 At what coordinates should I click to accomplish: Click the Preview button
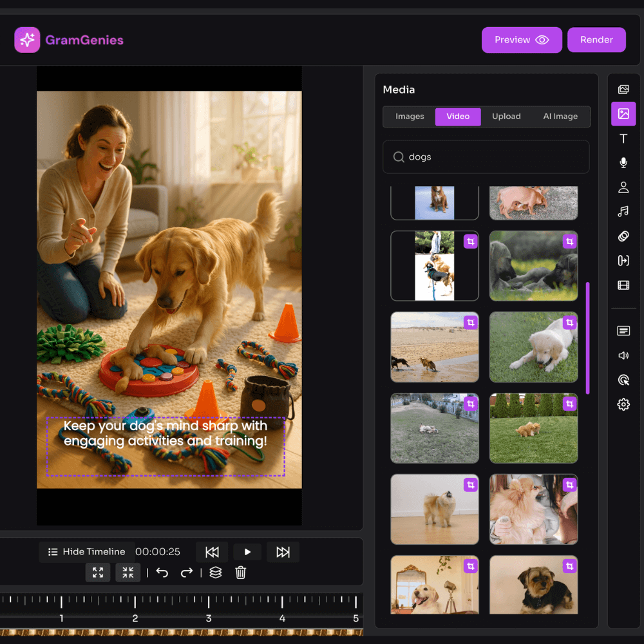click(522, 40)
